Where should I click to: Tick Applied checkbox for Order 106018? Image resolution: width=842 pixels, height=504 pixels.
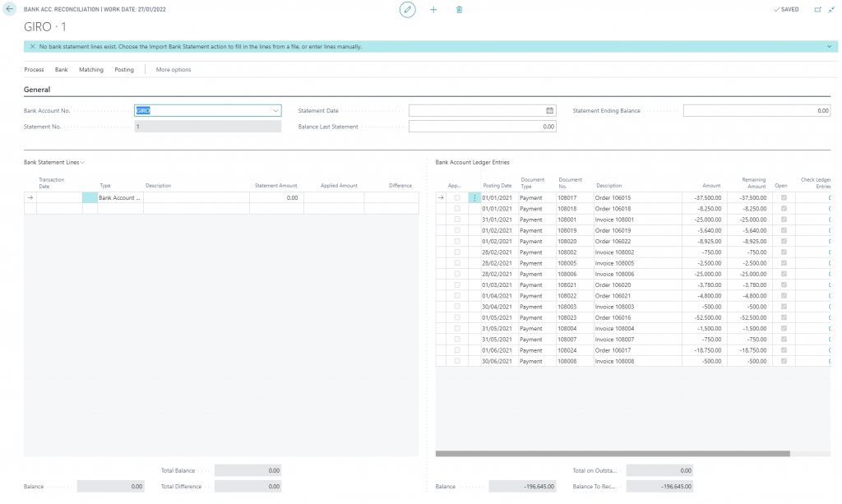coord(457,209)
